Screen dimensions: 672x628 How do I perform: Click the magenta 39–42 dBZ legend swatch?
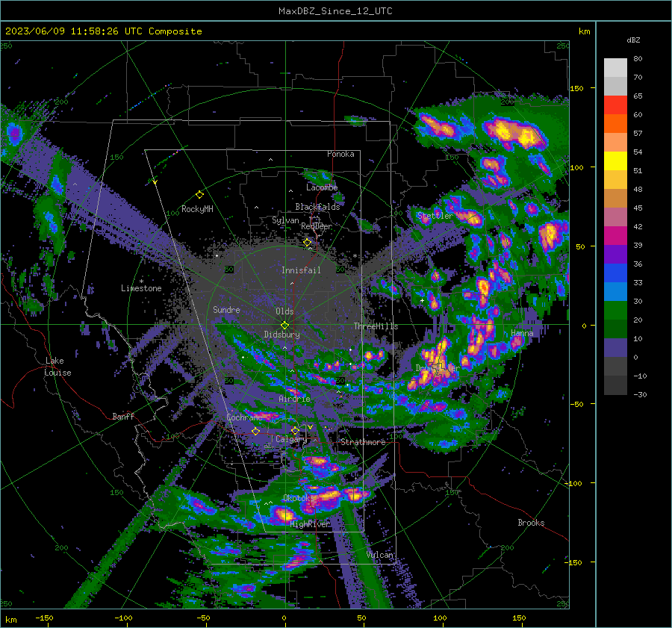click(615, 236)
